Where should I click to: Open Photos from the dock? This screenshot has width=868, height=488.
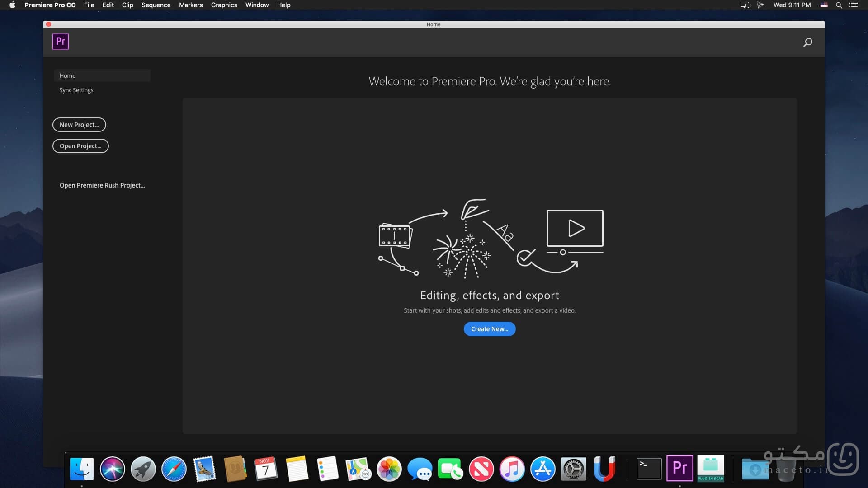click(x=389, y=469)
